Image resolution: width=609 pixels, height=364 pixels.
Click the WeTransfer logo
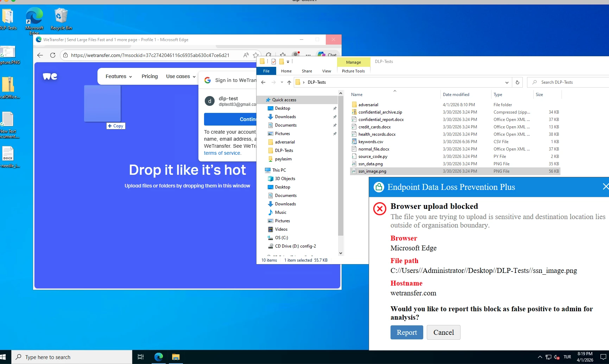(50, 76)
